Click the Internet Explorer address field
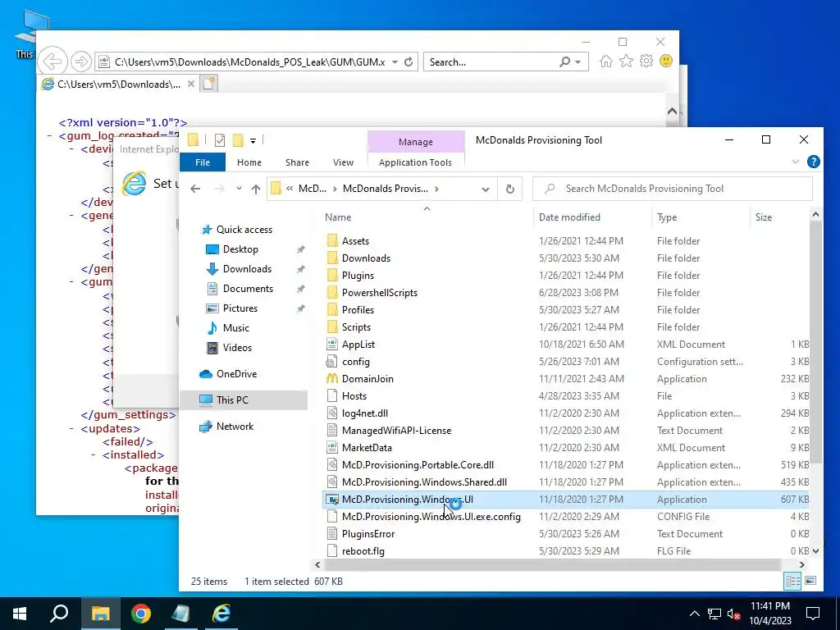The image size is (840, 630). tap(249, 62)
